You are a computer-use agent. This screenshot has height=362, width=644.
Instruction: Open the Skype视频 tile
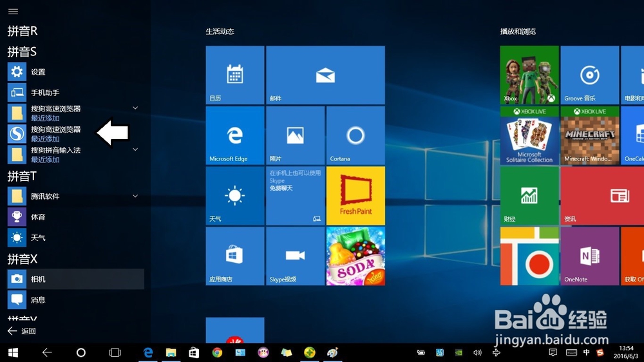pos(296,256)
